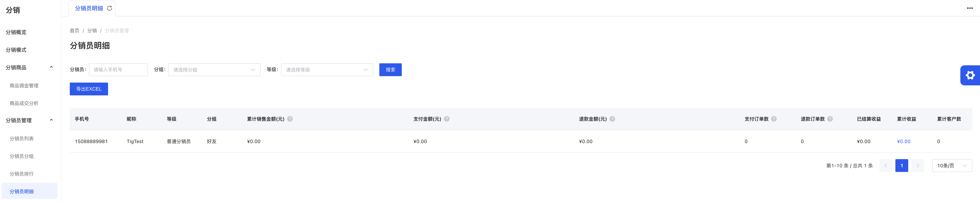Open 分销概览 in sidebar
The height and width of the screenshot is (202, 980).
(x=16, y=32)
